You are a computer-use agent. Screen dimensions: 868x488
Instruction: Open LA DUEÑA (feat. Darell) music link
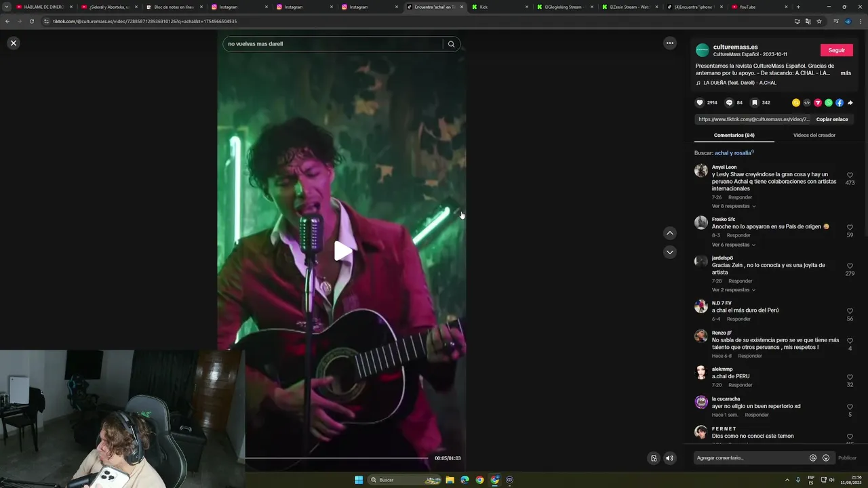tap(739, 83)
